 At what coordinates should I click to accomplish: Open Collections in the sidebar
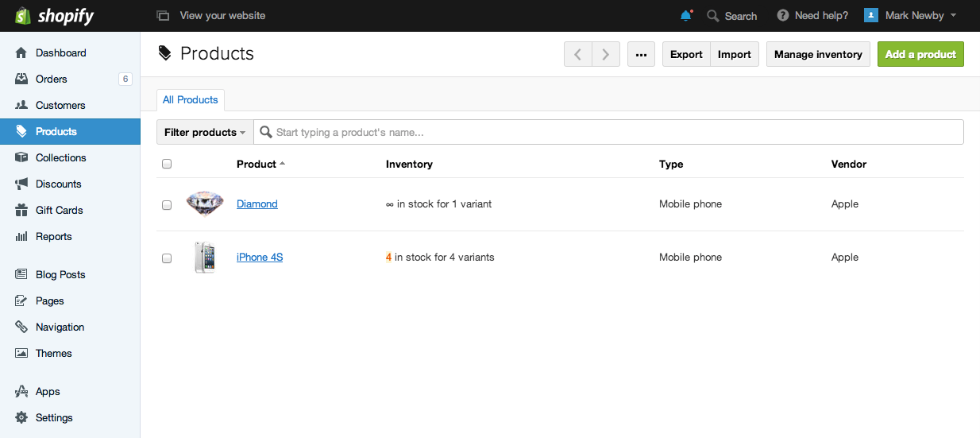(x=70, y=157)
